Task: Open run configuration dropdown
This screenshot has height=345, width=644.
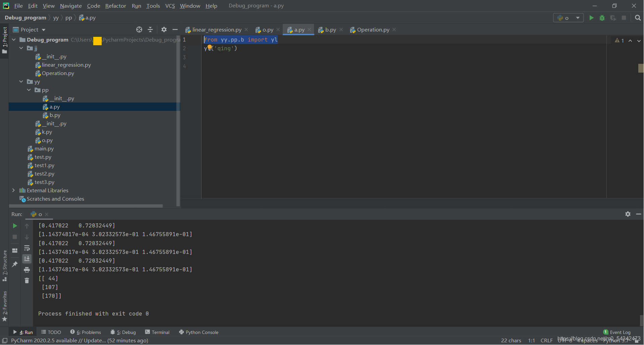Action: (568, 18)
